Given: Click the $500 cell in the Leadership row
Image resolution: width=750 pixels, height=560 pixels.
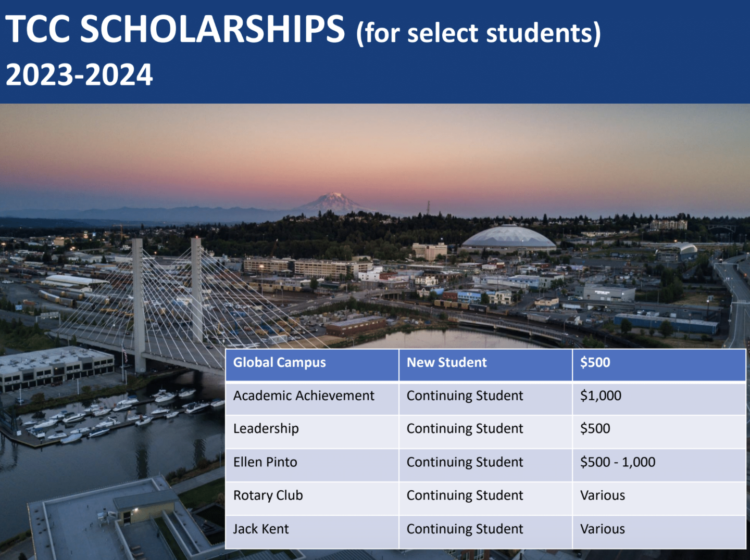Looking at the screenshot, I should pos(595,429).
